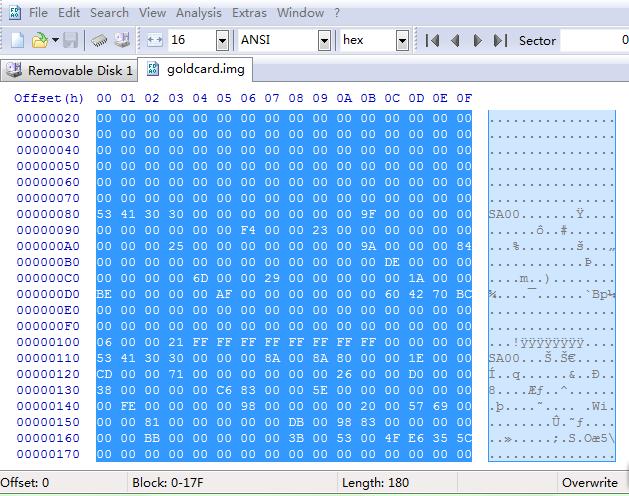The width and height of the screenshot is (629, 496).
Task: Click hex byte F4 in row 00000090
Action: pyautogui.click(x=248, y=230)
